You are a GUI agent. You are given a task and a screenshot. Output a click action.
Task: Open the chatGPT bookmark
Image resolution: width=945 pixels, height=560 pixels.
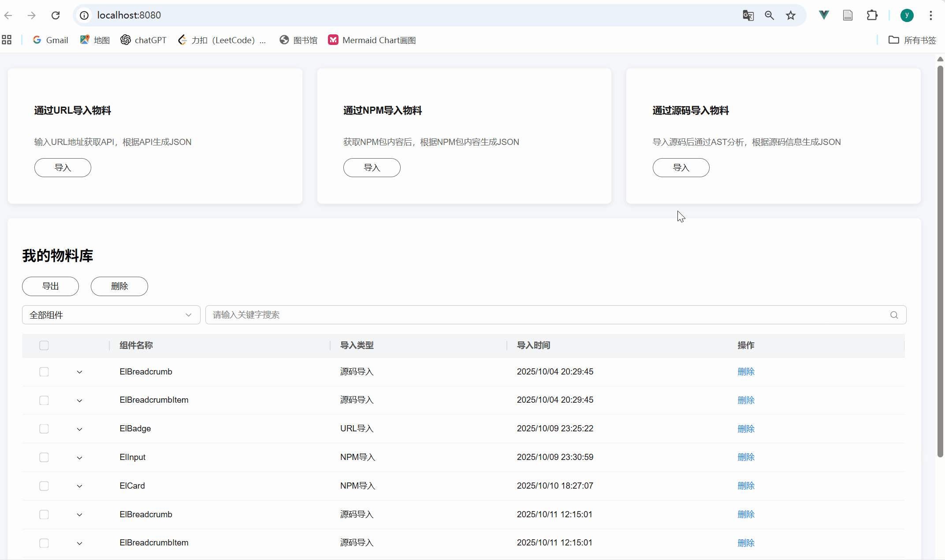144,40
